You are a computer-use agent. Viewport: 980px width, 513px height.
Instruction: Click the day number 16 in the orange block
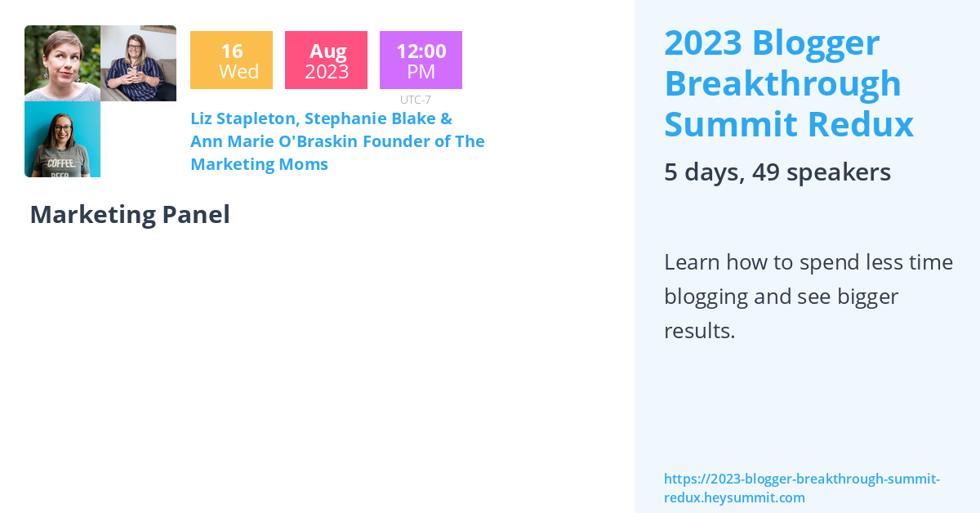pos(231,51)
